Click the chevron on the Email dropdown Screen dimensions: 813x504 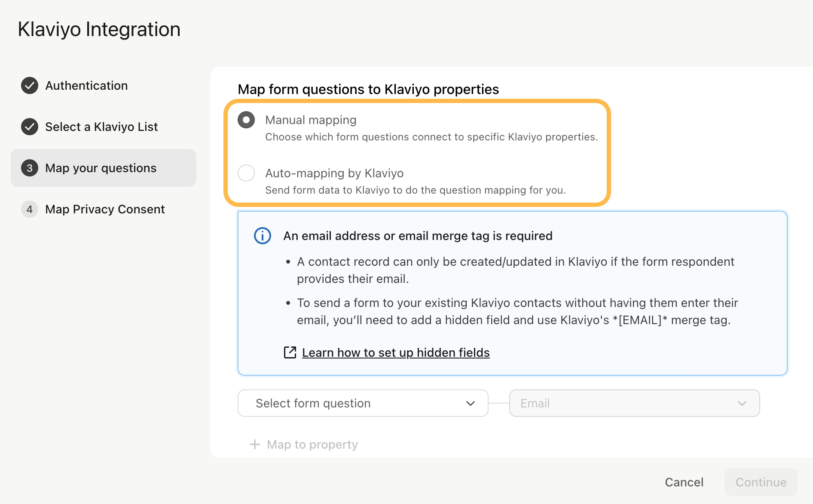(742, 404)
